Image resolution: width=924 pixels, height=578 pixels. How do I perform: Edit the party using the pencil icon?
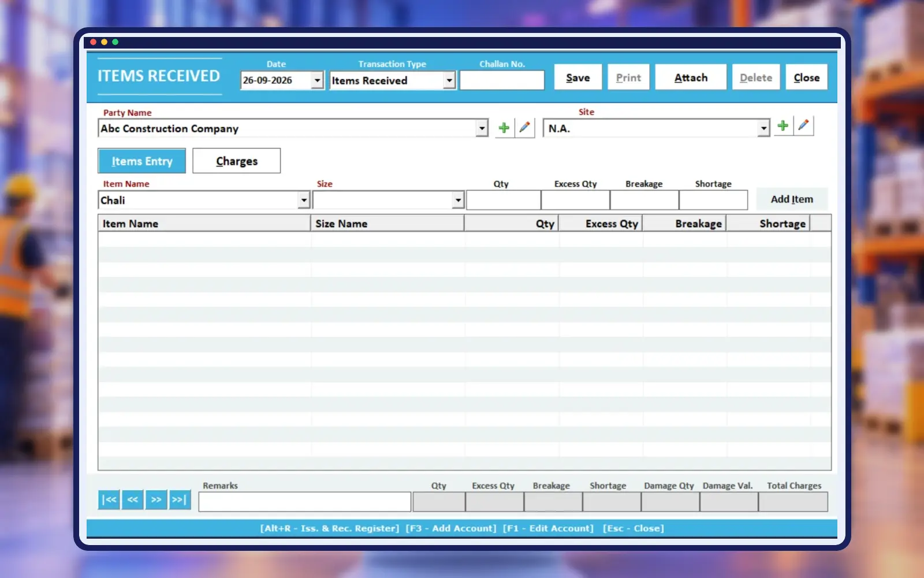pyautogui.click(x=524, y=128)
